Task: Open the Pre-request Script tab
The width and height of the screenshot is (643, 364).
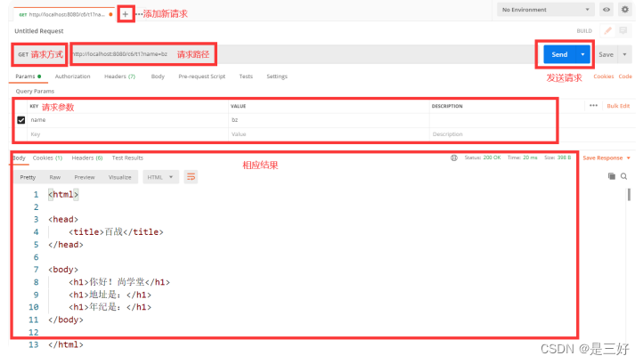Action: click(202, 77)
